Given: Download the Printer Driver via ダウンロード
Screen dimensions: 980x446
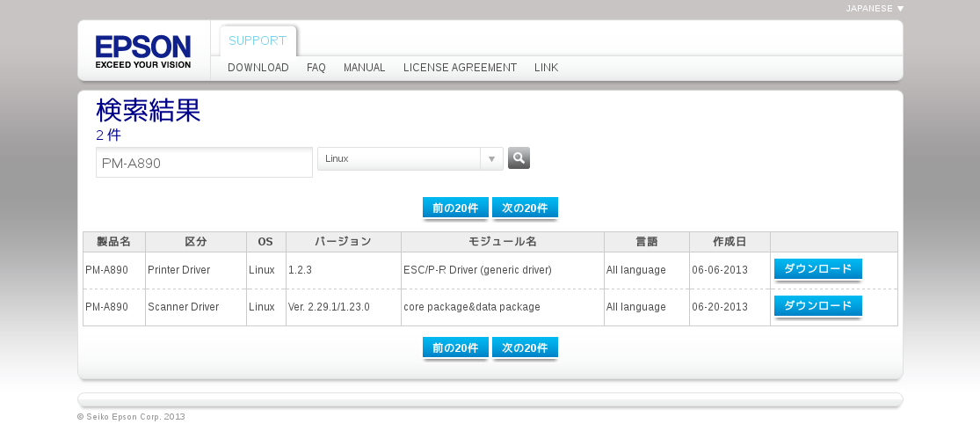Looking at the screenshot, I should [x=818, y=269].
